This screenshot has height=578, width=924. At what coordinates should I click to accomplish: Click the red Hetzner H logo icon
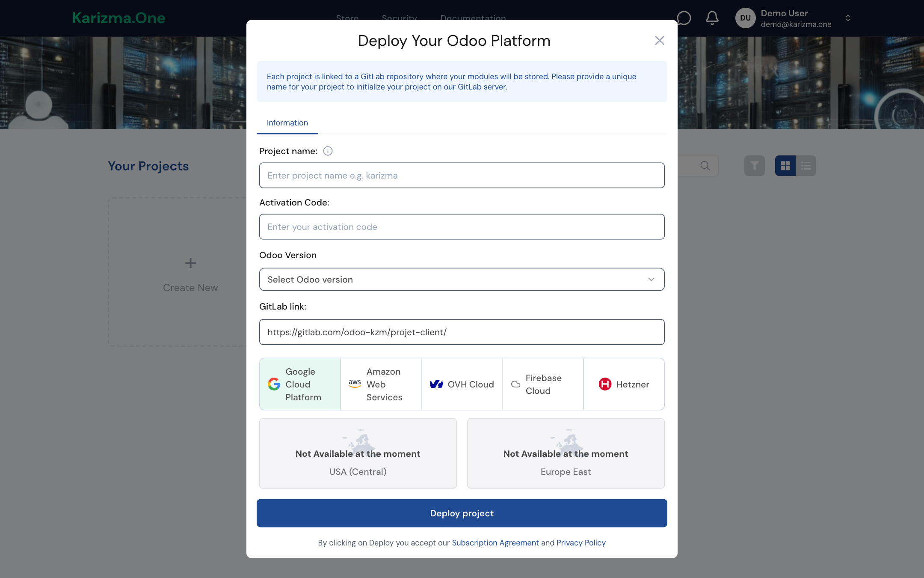(x=605, y=384)
